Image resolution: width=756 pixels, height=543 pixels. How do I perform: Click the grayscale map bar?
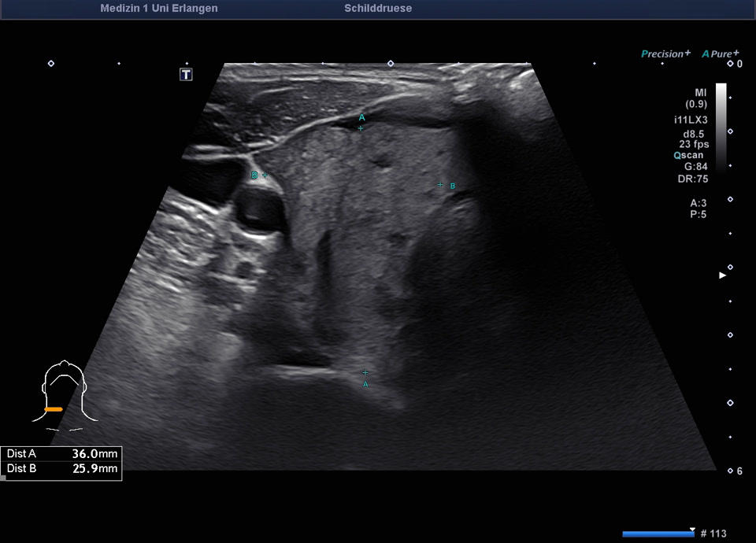(721, 124)
